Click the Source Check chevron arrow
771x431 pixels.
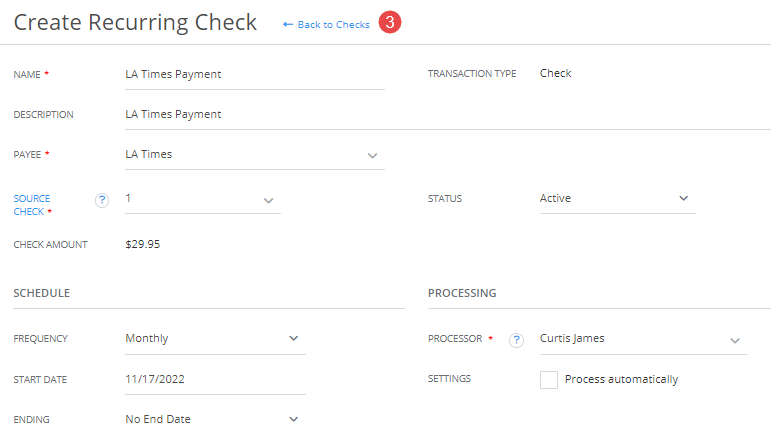268,201
